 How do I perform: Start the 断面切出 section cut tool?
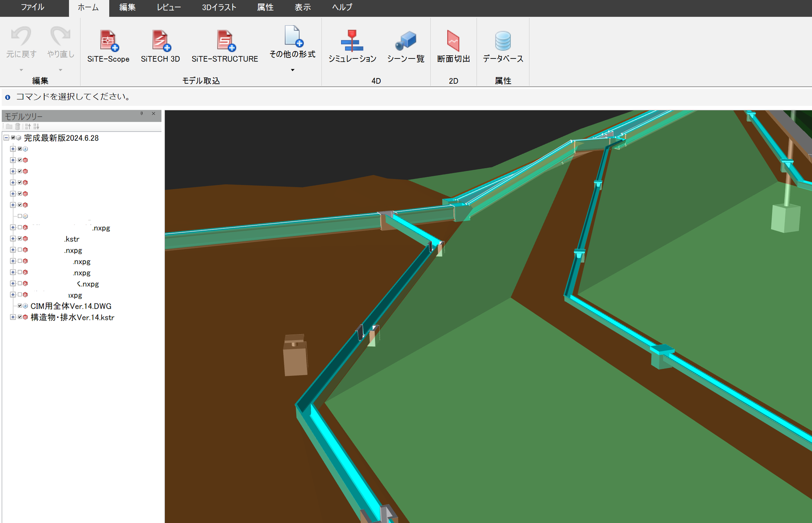tap(453, 47)
